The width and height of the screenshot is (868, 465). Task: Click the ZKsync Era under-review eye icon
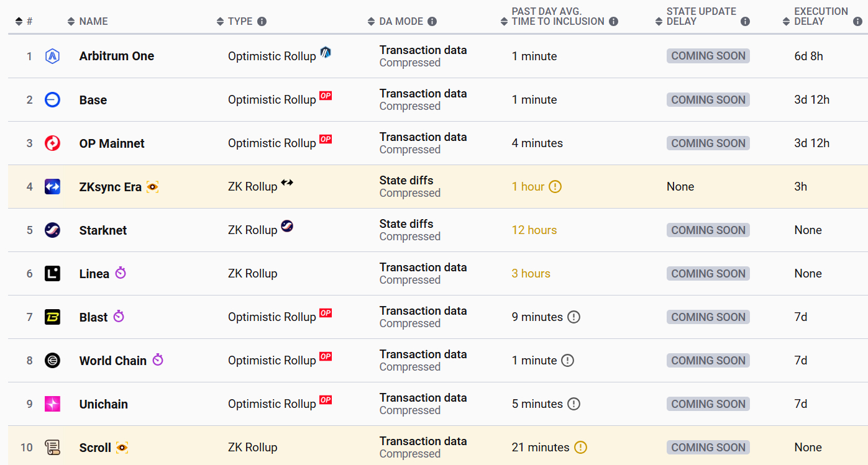pyautogui.click(x=152, y=187)
